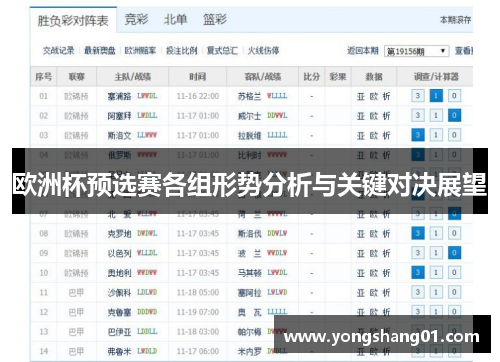The height and width of the screenshot is (362, 500).
Task: Click away team 威尔士 in row 02
Action: coord(249,116)
